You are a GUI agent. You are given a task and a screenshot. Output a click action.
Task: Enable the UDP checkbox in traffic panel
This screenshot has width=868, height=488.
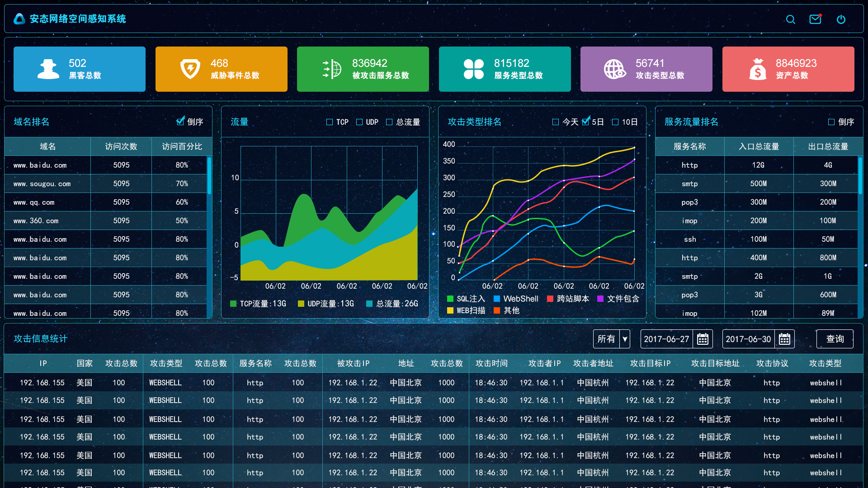click(359, 122)
